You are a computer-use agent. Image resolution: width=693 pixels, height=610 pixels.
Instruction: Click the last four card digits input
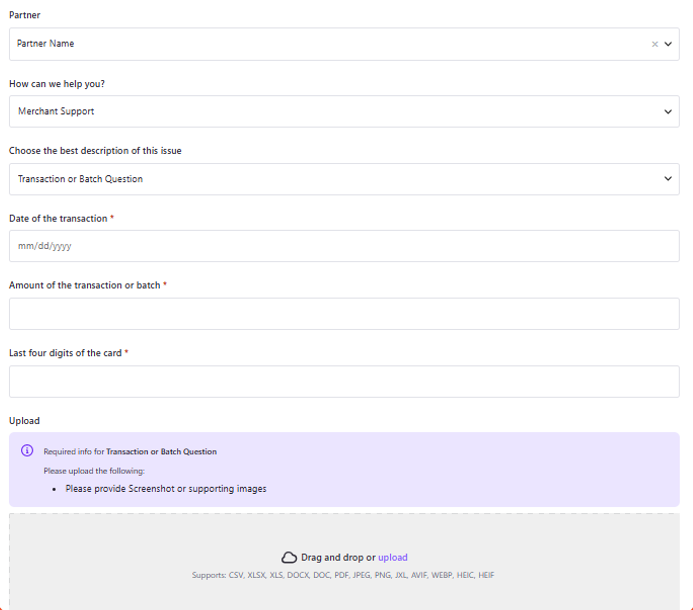(344, 381)
